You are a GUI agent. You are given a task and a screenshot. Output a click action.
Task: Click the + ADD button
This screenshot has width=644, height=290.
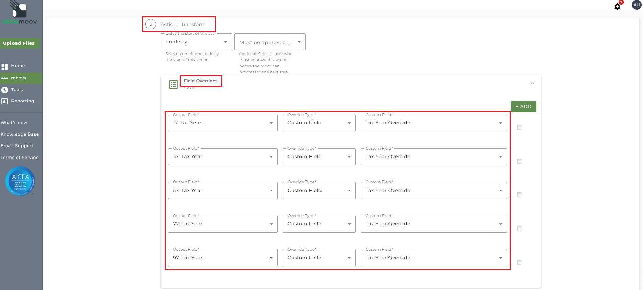(523, 107)
